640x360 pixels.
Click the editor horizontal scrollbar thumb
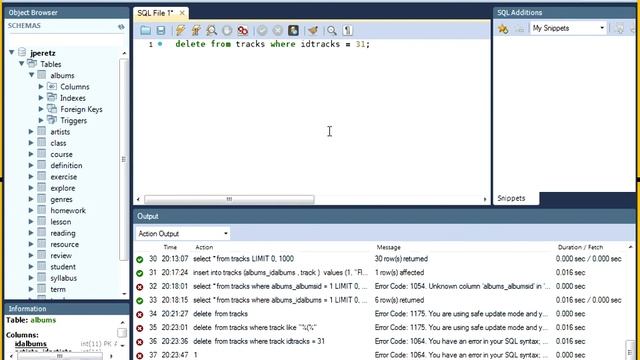229,199
